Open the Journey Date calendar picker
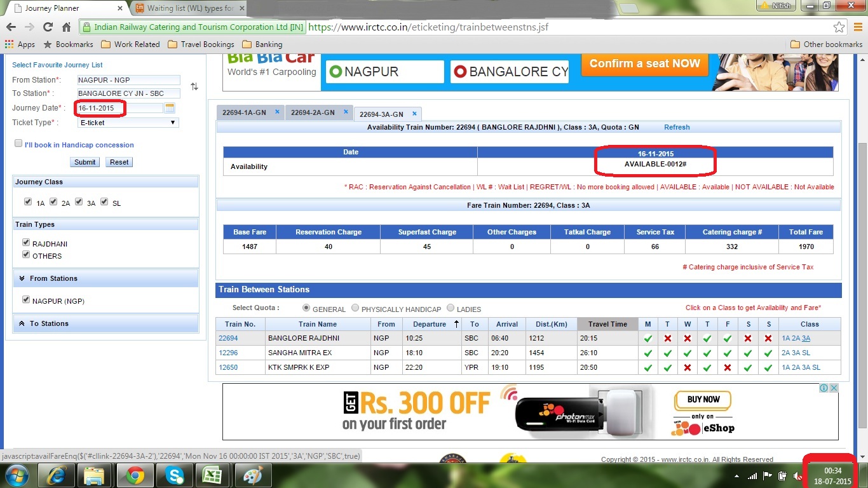 click(x=170, y=108)
